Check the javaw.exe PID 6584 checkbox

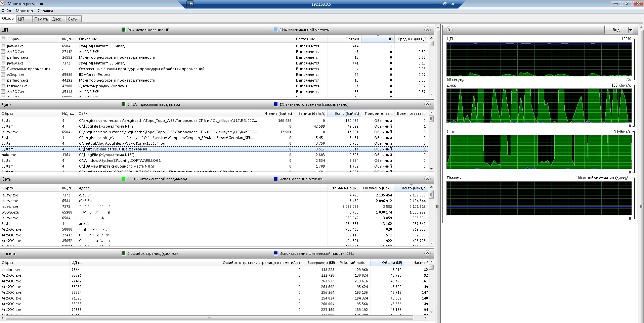(x=3, y=46)
